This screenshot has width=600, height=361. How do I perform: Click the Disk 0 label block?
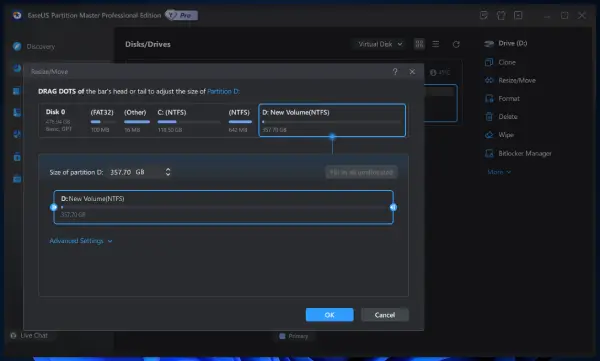coord(59,120)
